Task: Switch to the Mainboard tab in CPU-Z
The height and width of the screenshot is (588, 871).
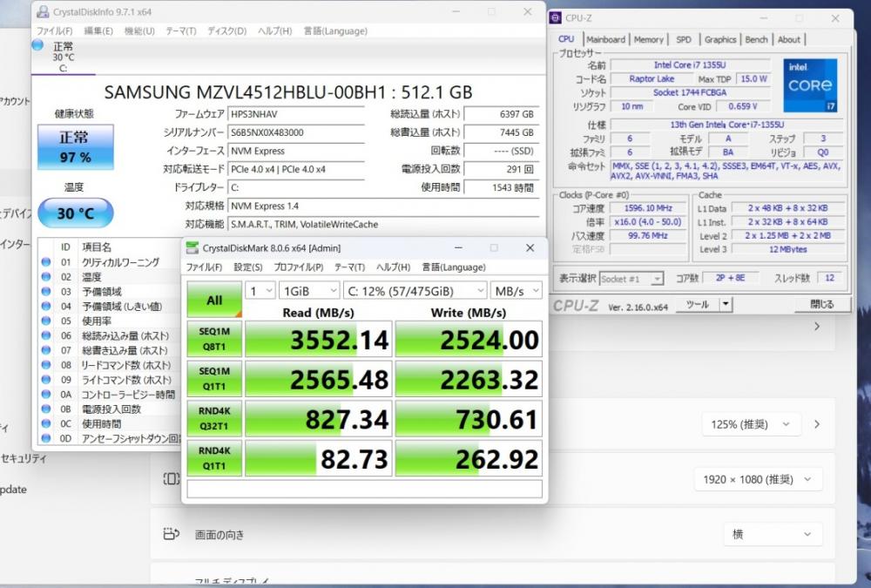Action: pos(605,39)
